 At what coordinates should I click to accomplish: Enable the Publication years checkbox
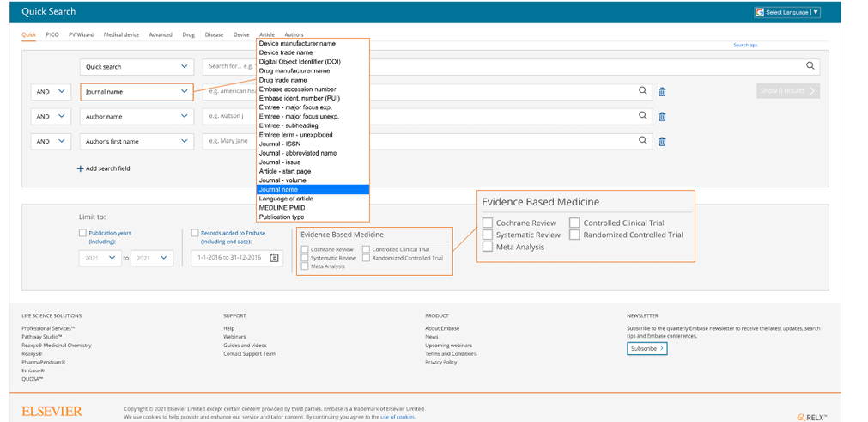[82, 233]
